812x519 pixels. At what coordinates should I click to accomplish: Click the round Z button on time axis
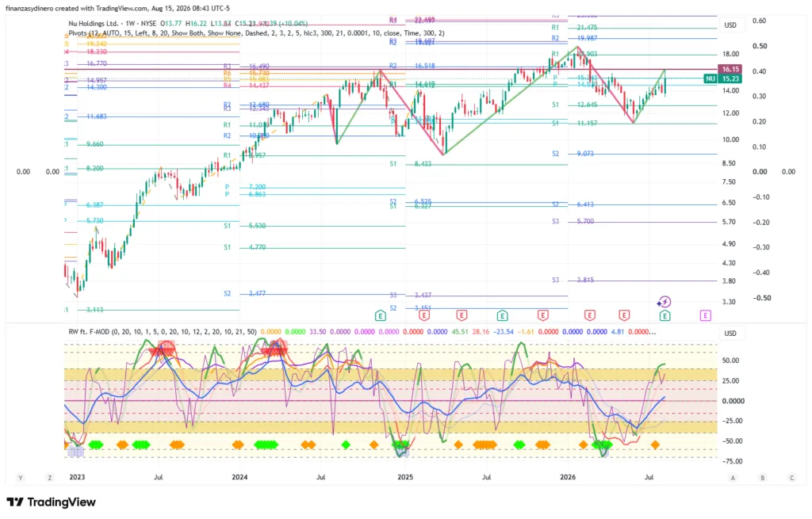click(x=50, y=478)
